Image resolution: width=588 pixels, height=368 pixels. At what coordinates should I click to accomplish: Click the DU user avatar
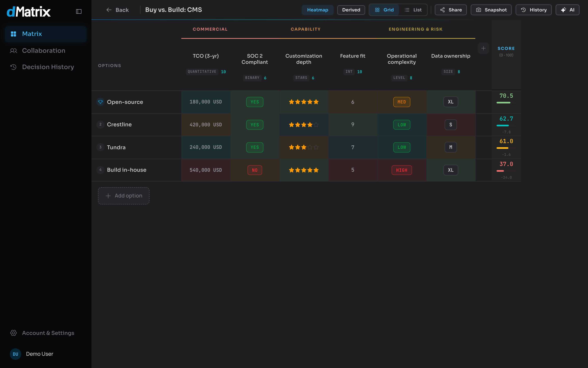16,354
